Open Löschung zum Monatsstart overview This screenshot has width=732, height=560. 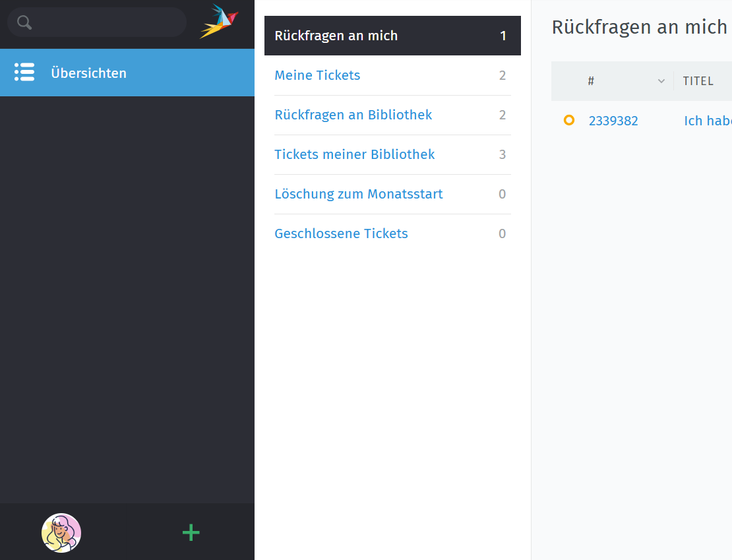[x=359, y=194]
